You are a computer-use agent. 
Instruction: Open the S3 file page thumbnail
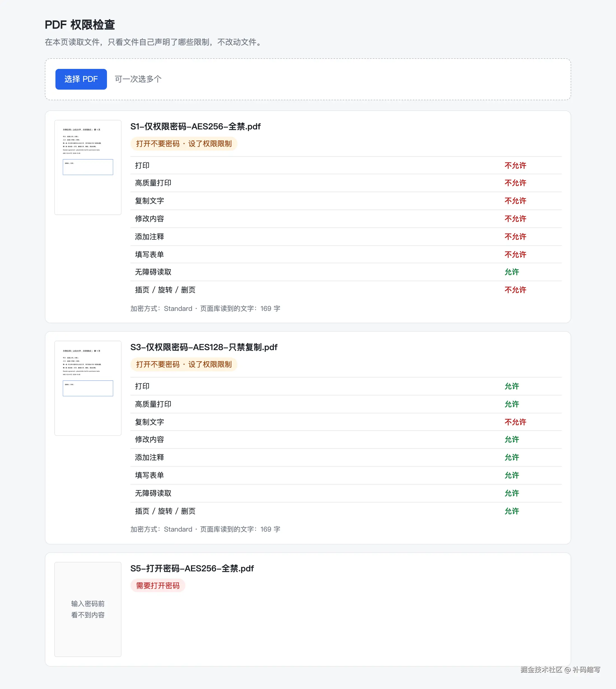88,388
